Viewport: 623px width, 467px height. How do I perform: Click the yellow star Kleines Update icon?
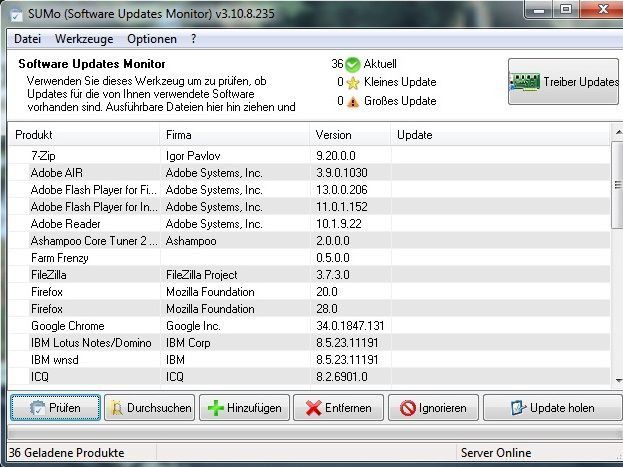point(352,83)
